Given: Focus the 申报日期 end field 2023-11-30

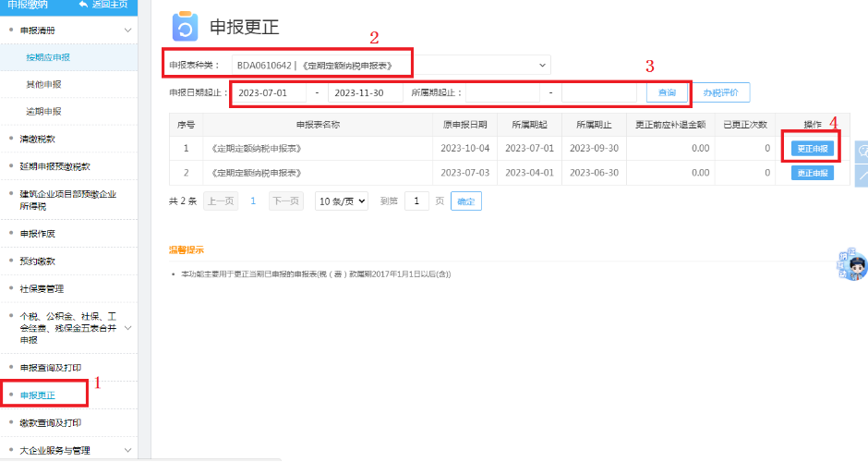Looking at the screenshot, I should (x=366, y=92).
